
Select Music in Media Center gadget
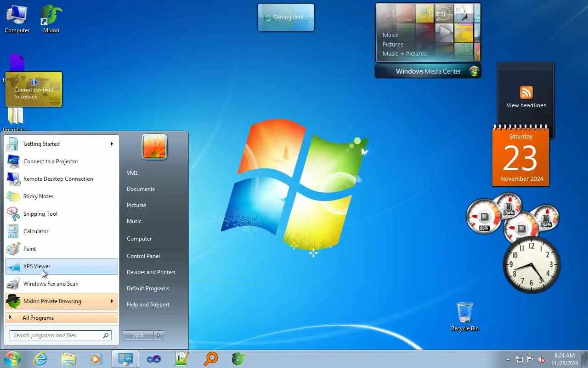[x=390, y=35]
